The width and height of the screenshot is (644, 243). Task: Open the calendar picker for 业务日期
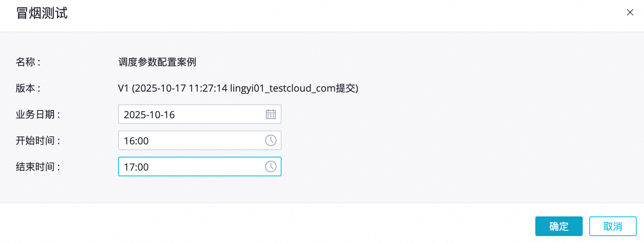coord(271,114)
